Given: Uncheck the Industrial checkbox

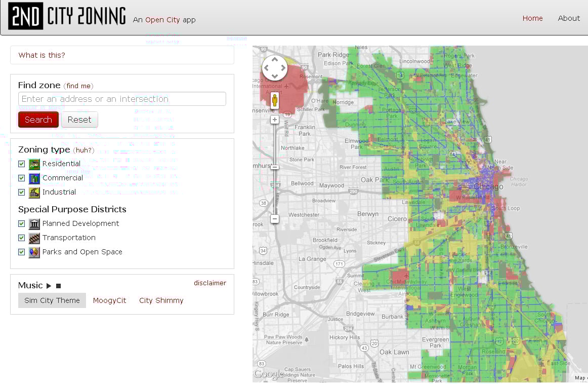Looking at the screenshot, I should tap(22, 193).
